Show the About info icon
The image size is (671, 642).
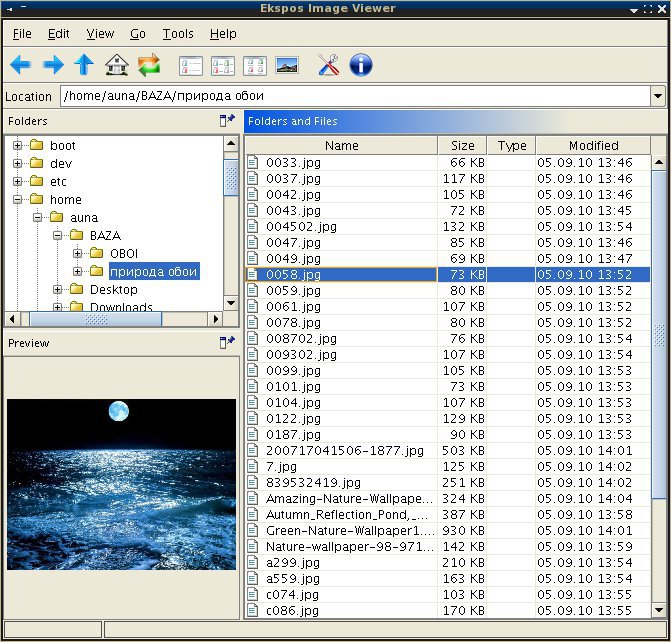coord(361,65)
